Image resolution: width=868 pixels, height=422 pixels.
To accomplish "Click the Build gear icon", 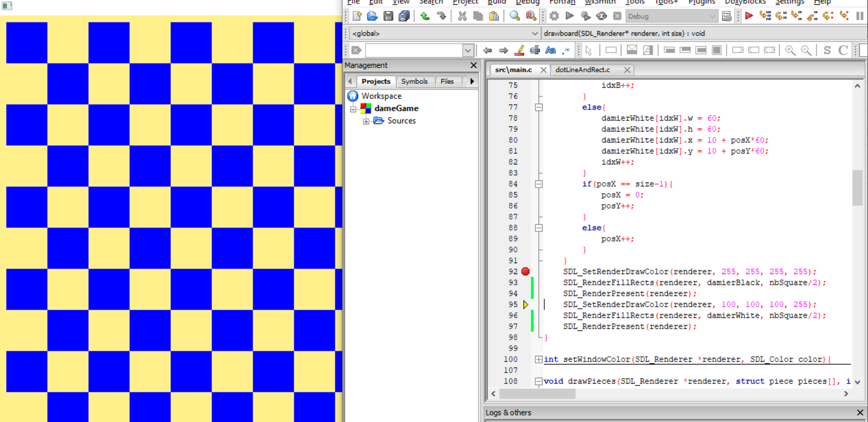I will click(554, 16).
